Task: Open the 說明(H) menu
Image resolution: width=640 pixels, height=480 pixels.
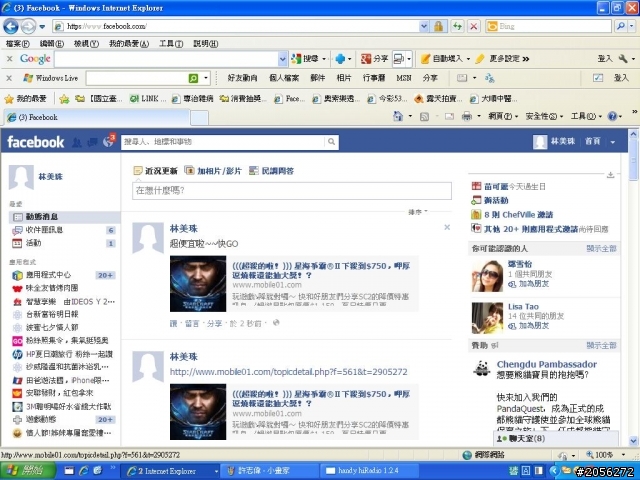Action: coord(205,44)
